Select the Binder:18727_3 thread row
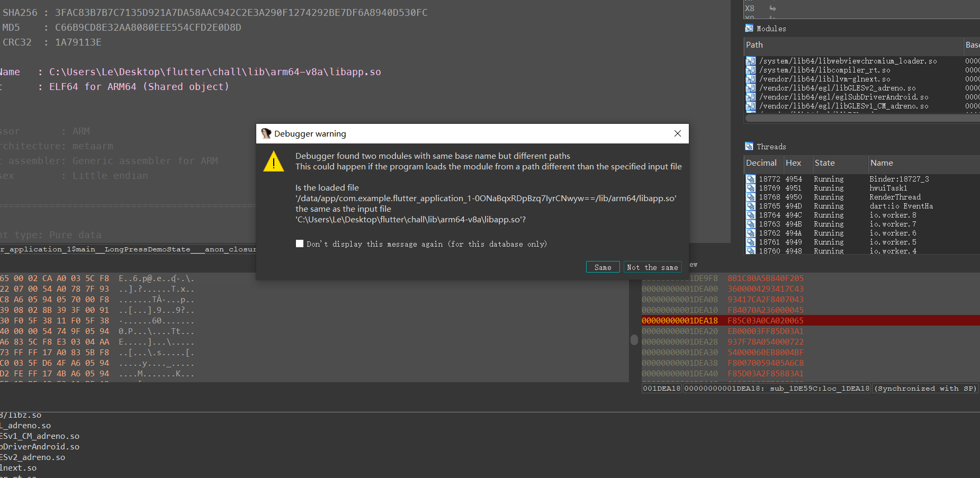 click(847, 179)
